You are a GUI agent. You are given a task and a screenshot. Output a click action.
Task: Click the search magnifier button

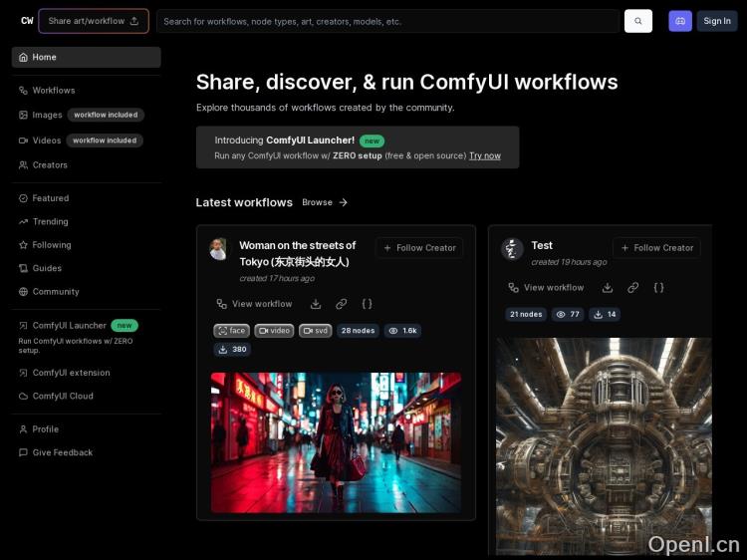(x=637, y=21)
